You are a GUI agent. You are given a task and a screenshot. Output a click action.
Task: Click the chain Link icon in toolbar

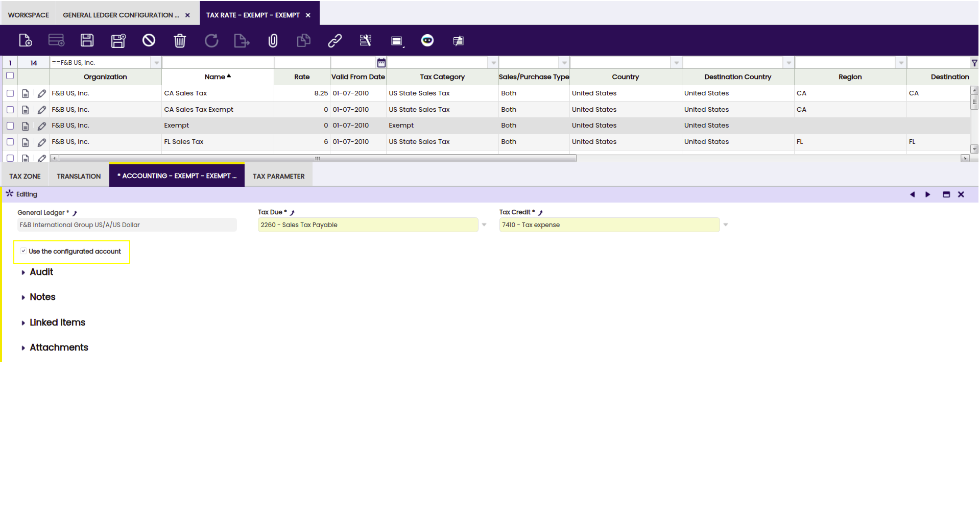pos(334,40)
